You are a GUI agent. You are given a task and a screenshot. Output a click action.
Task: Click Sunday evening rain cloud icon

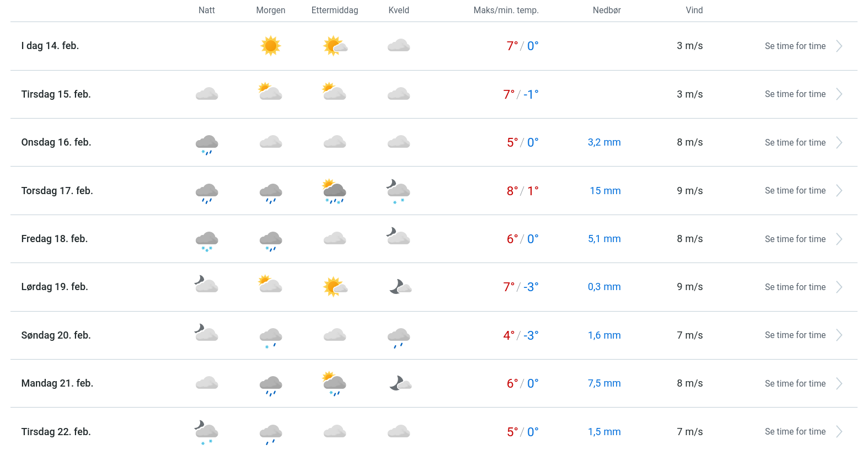tap(399, 336)
